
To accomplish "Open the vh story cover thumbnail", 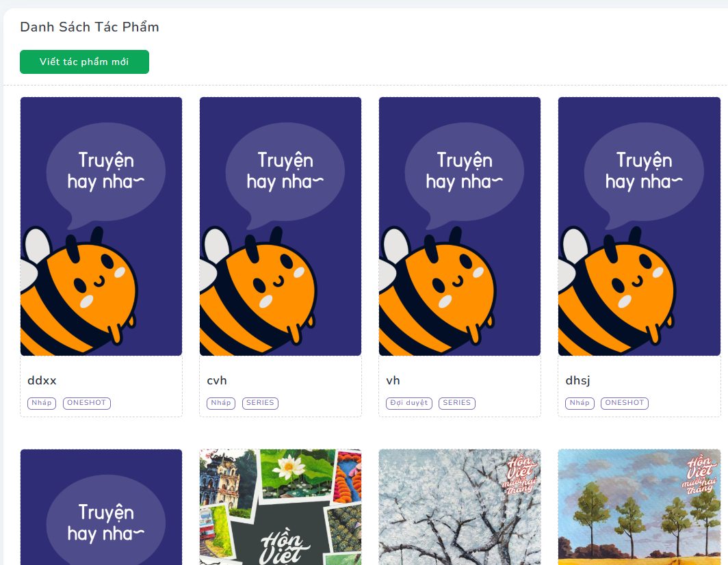I will point(460,226).
